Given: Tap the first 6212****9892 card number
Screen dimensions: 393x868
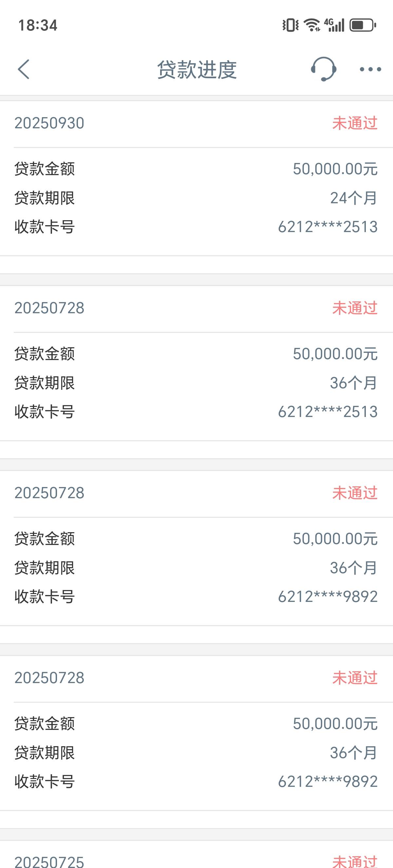Looking at the screenshot, I should pos(327,597).
